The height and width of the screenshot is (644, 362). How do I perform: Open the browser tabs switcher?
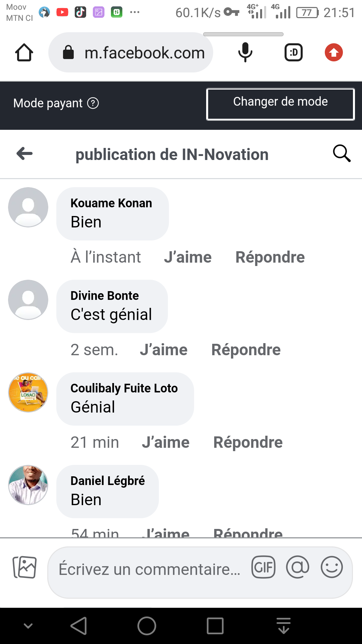point(294,53)
